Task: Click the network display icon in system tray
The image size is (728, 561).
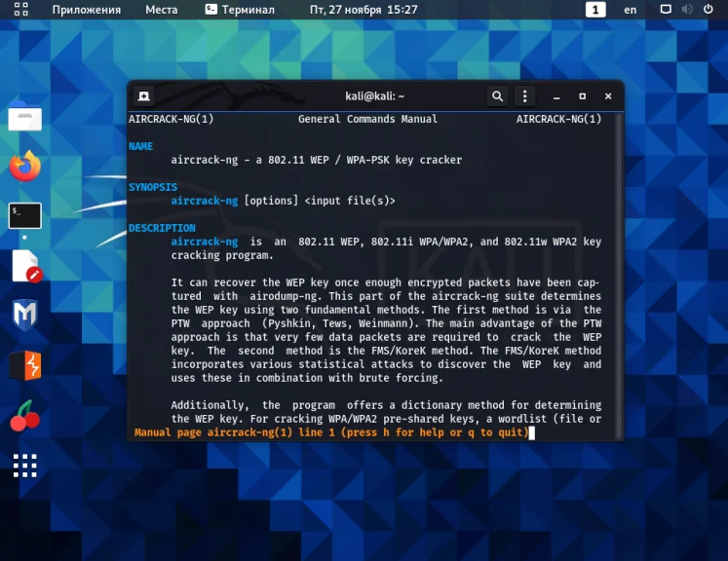Action: click(666, 10)
